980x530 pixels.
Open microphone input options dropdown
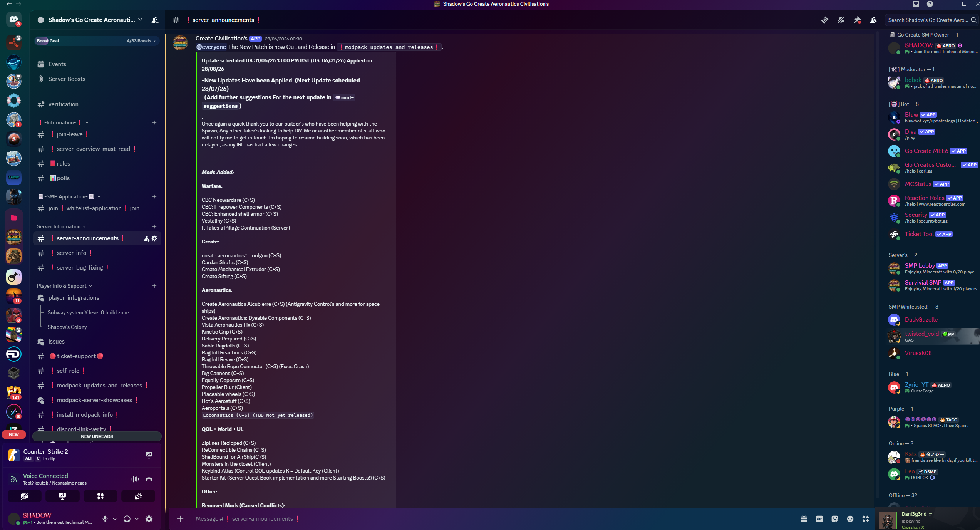pyautogui.click(x=115, y=519)
